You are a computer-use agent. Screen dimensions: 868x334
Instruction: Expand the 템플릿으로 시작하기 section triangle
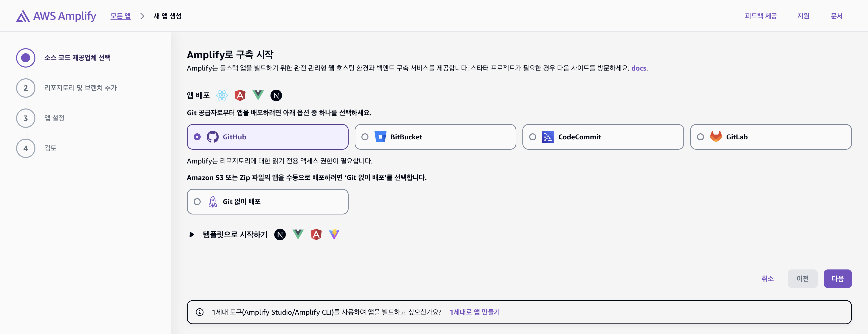point(192,234)
